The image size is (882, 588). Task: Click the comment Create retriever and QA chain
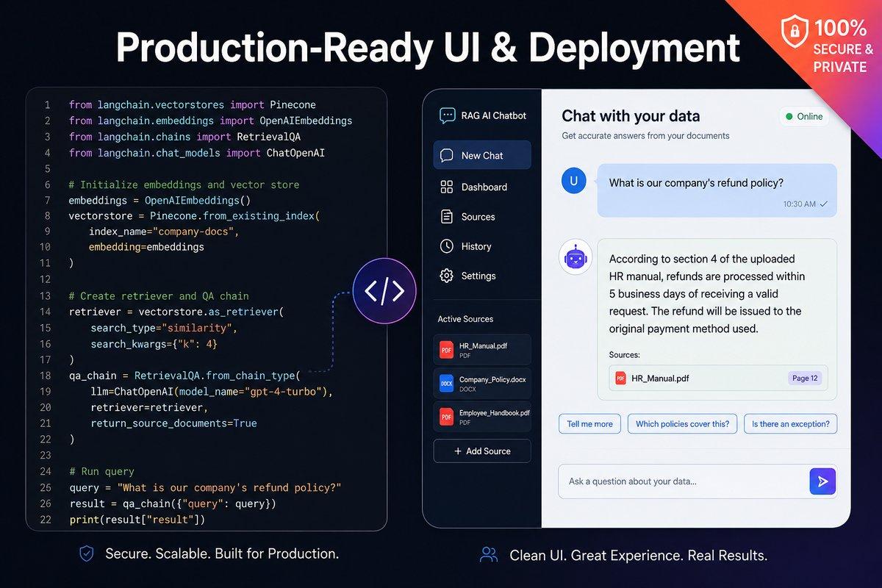[159, 295]
